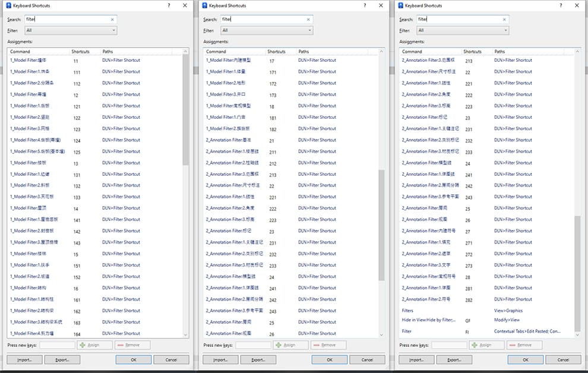The image size is (588, 373).
Task: Select the 1_Model Filter row with shortcut 111
Action: click(x=95, y=72)
